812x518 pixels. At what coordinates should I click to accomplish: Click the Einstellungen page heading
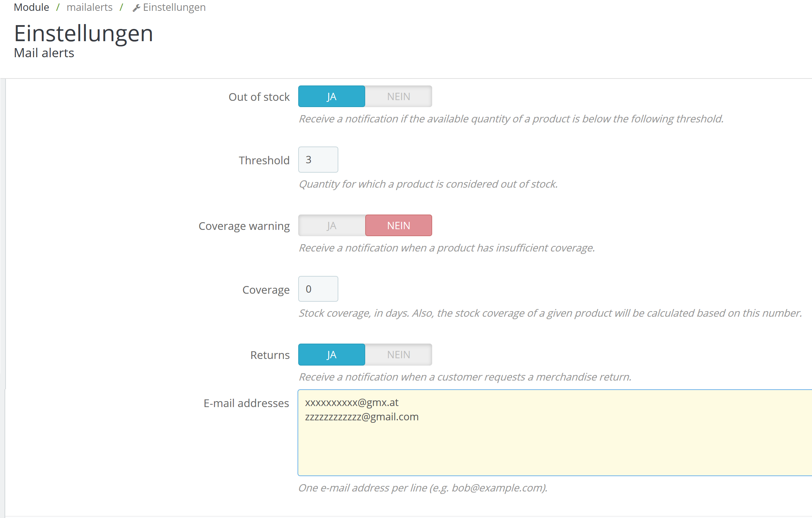click(83, 34)
